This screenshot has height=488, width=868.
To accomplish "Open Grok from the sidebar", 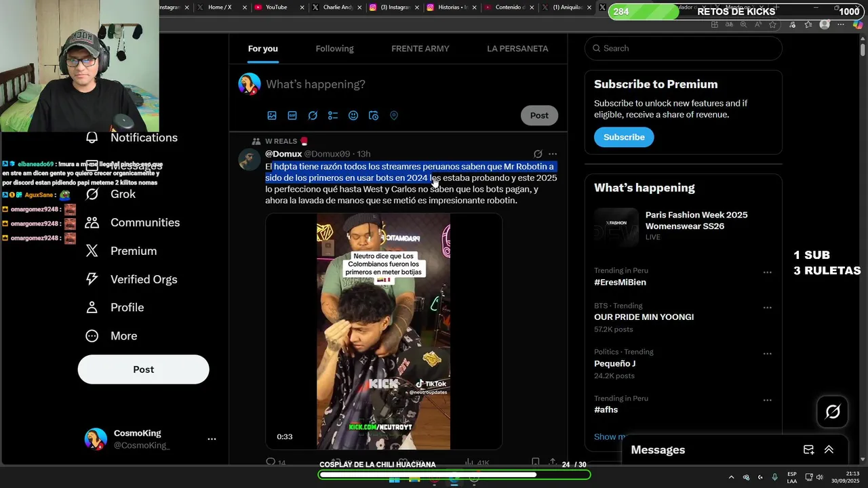I will [111, 194].
